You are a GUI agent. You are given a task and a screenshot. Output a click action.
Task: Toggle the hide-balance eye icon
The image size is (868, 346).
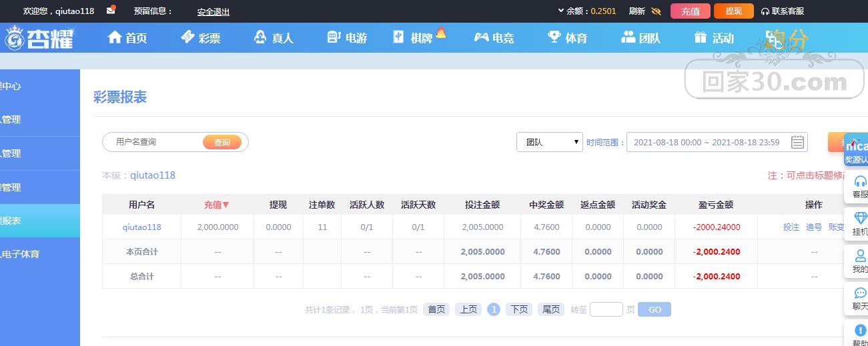(656, 11)
